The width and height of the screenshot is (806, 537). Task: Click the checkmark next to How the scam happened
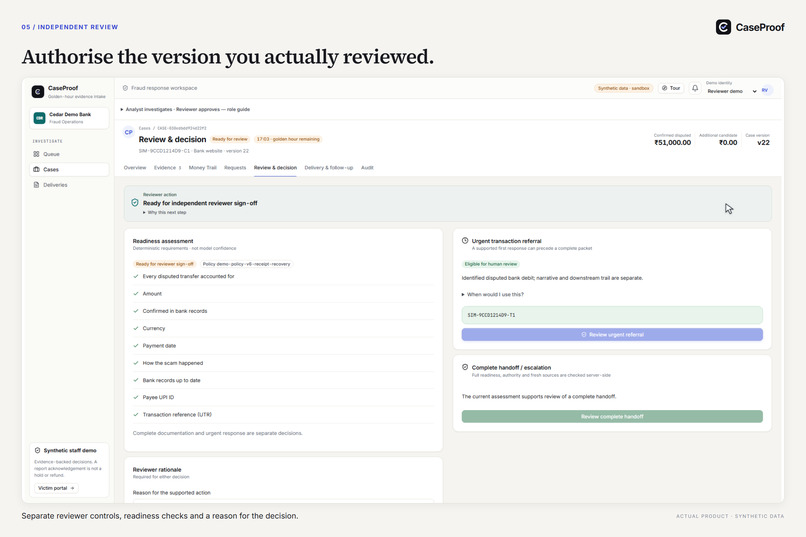(x=136, y=363)
